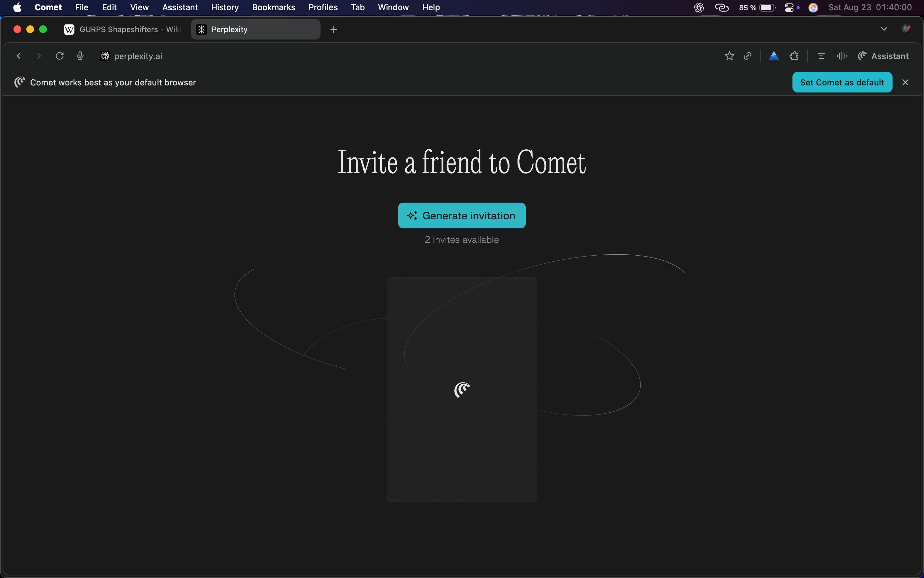Click Set Comet as default

(842, 82)
